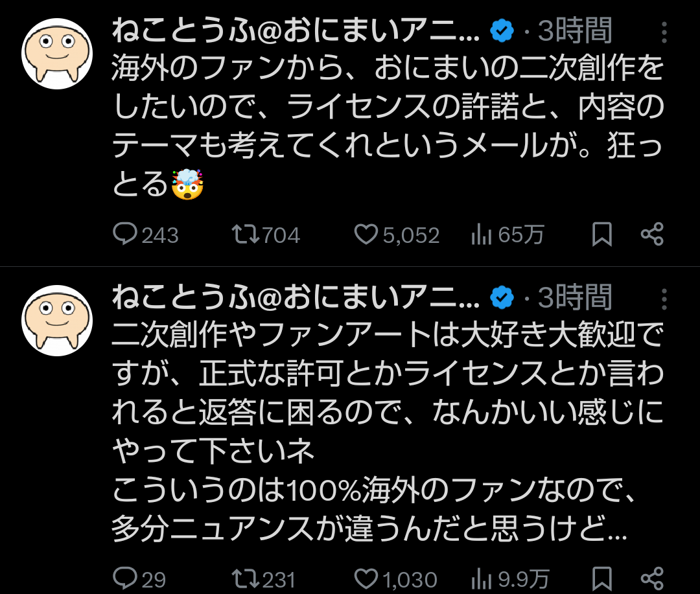Open the more options menu on second tweet

[x=664, y=299]
